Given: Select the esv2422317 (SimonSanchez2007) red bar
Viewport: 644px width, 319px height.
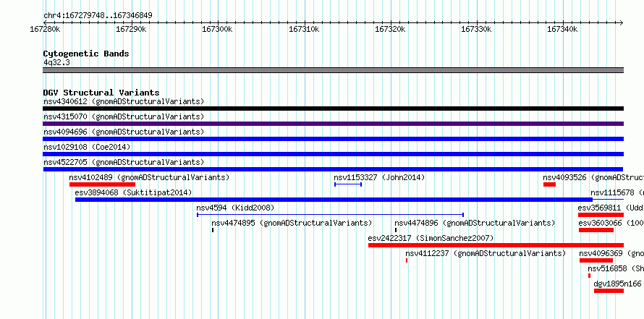Looking at the screenshot, I should (x=496, y=245).
